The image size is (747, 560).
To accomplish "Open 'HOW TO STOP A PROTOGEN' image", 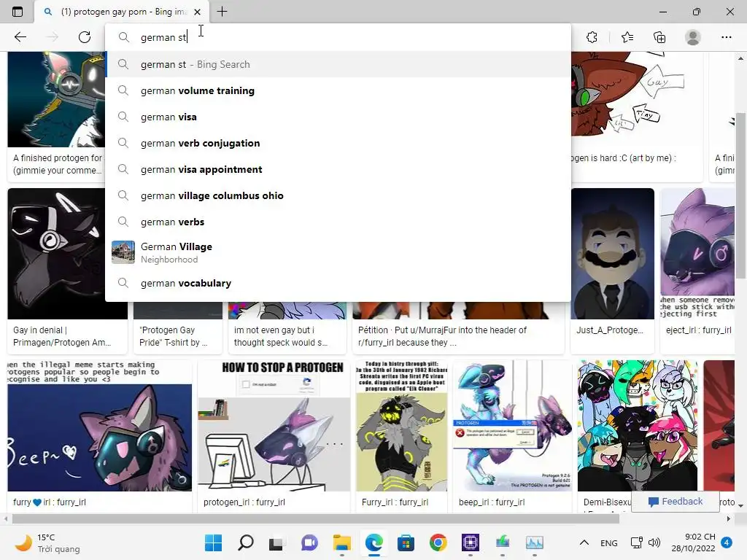I will tap(274, 426).
